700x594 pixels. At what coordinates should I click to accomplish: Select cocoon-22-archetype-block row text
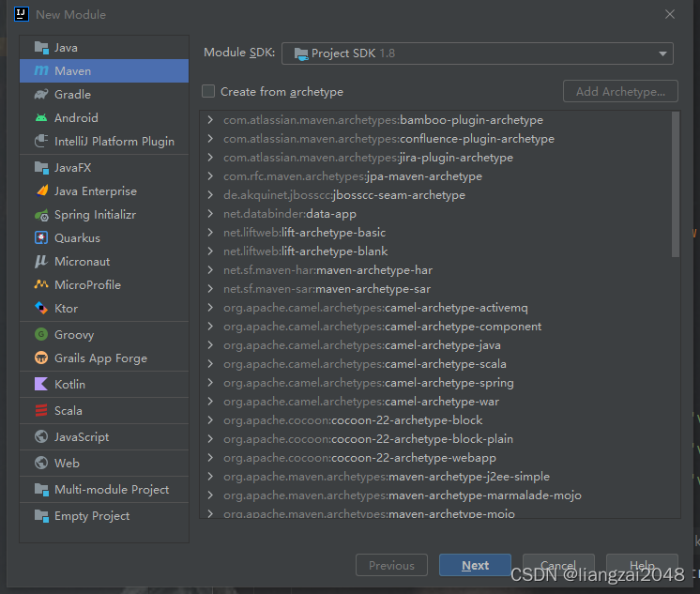click(353, 419)
